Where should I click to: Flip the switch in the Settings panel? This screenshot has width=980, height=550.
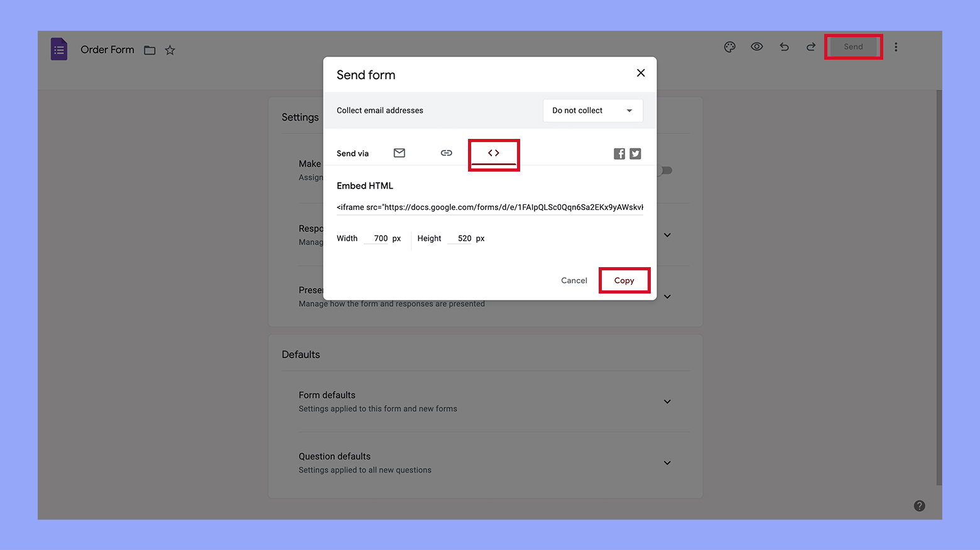pos(664,170)
